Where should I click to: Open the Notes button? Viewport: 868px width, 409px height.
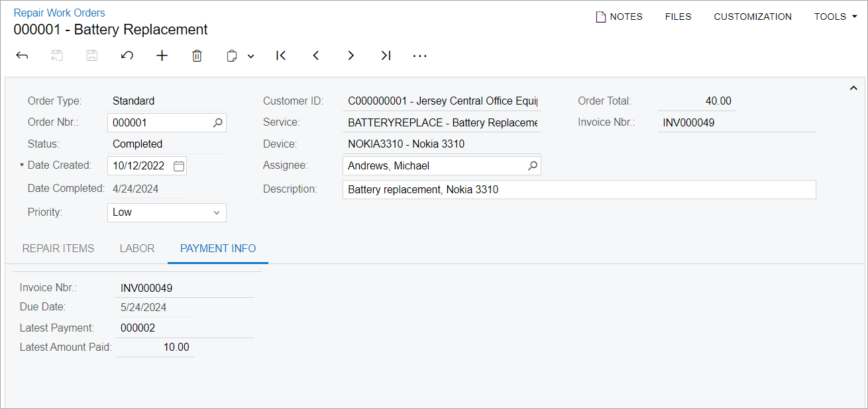[620, 17]
